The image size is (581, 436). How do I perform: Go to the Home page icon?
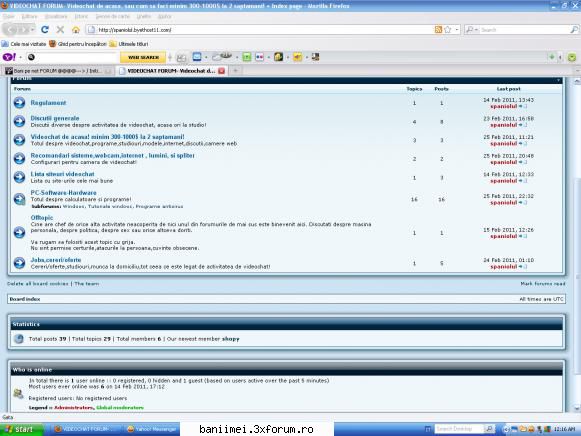click(76, 30)
